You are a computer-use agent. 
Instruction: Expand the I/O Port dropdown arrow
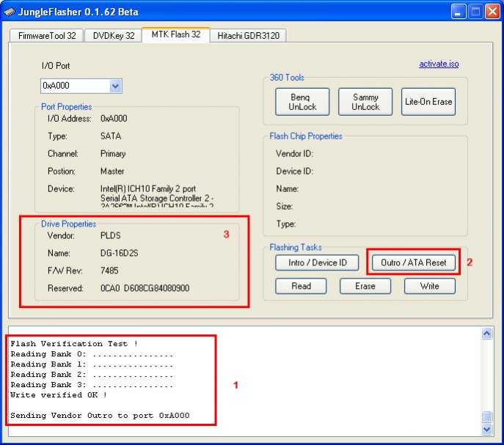pos(115,86)
